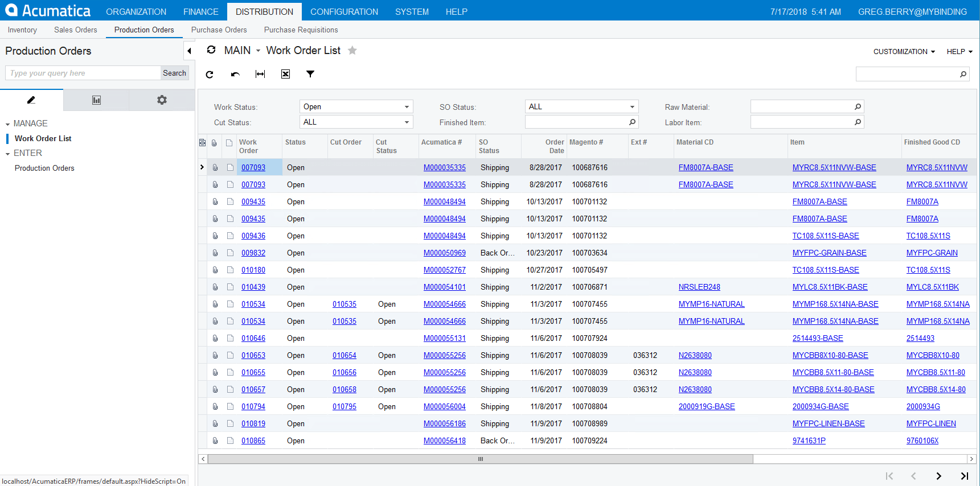
Task: Open item MYFPC-LINEN-BASE link
Action: coord(829,423)
